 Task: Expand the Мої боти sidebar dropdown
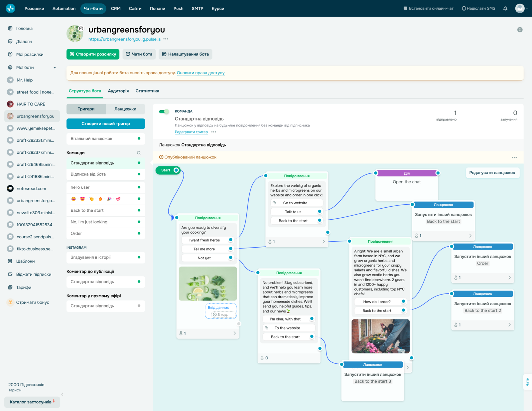pyautogui.click(x=55, y=68)
